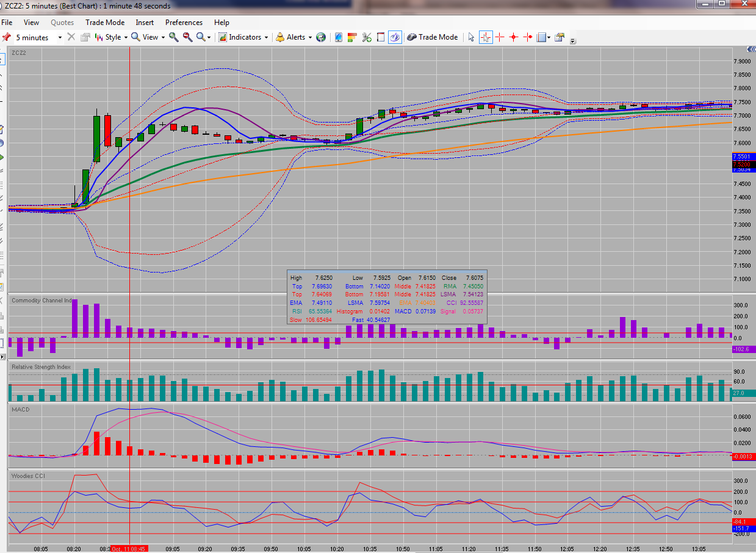This screenshot has width=756, height=553.
Task: Click the blue 7.5501 price tag
Action: coord(744,157)
